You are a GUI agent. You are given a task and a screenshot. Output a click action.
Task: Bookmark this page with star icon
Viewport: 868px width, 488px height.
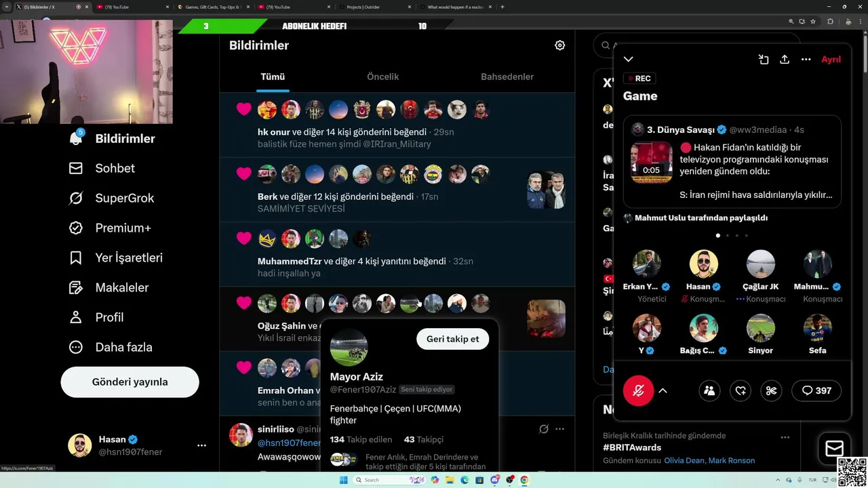click(x=812, y=21)
